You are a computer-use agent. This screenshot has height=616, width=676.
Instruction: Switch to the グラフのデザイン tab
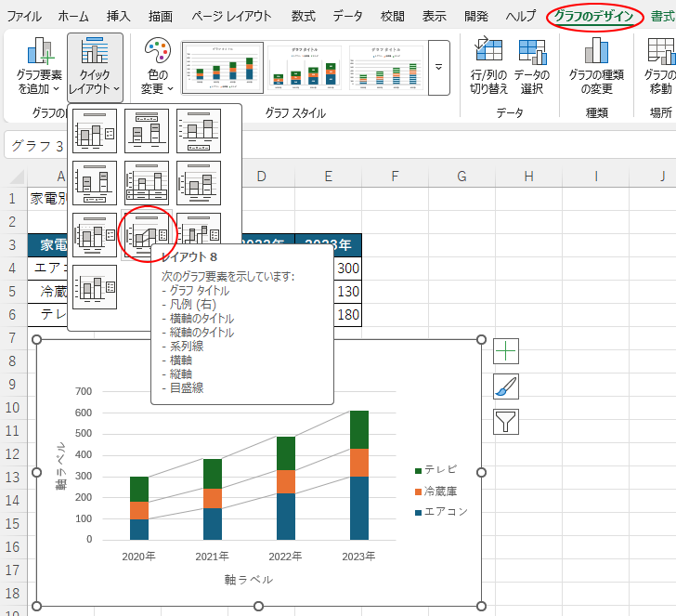point(594,17)
